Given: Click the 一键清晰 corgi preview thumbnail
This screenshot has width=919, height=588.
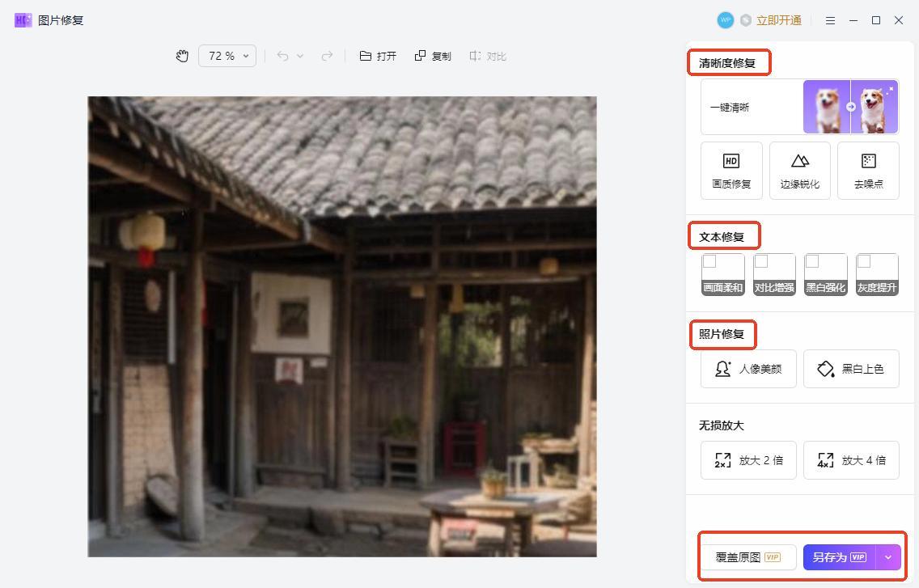Looking at the screenshot, I should point(850,107).
